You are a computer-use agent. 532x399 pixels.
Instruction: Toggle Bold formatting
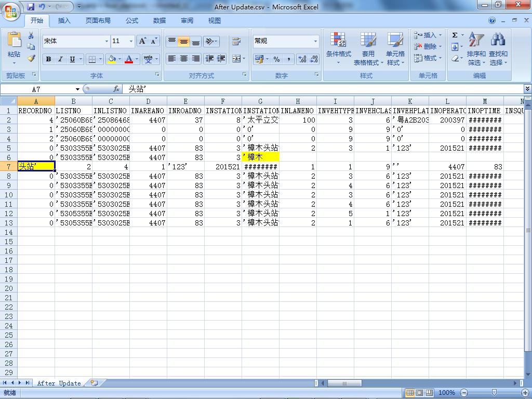[48, 59]
